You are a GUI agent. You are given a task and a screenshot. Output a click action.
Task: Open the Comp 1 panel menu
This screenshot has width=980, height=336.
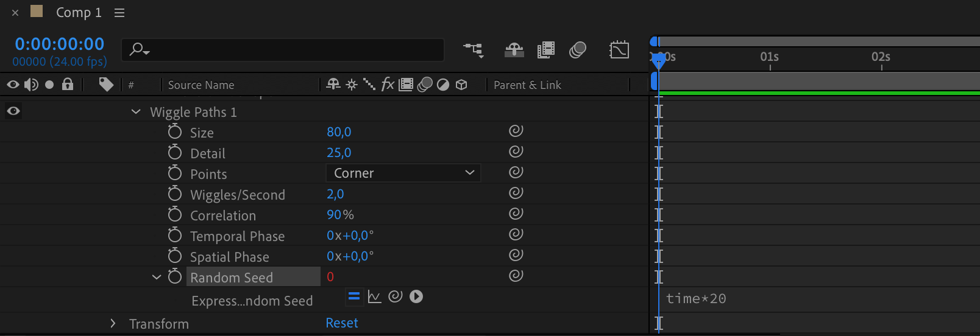pos(119,13)
